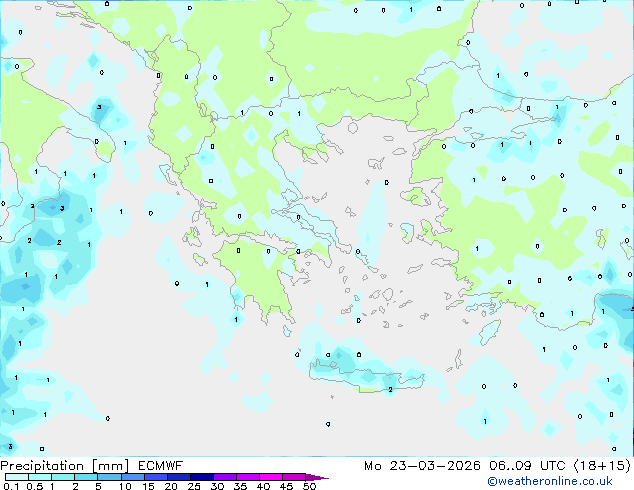
Task: Select the purple legend swatch between 30 and 35
Action: [x=225, y=477]
